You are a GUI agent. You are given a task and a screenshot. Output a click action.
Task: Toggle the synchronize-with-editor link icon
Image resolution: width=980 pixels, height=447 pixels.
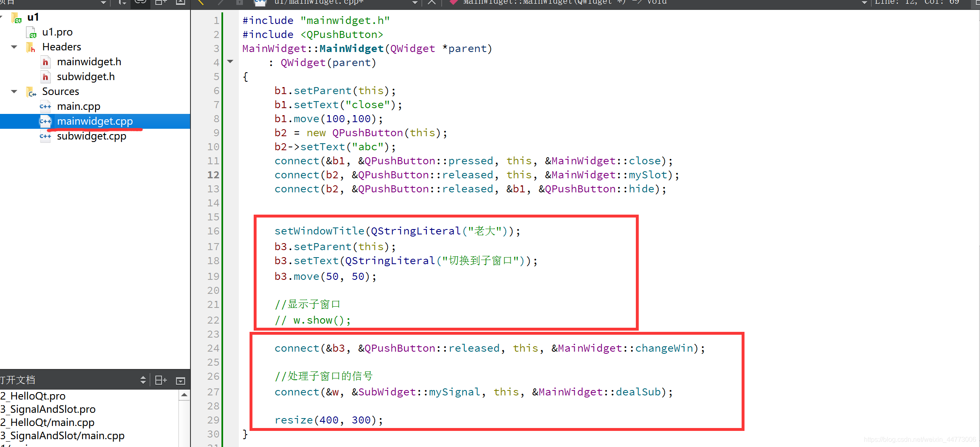click(x=140, y=2)
